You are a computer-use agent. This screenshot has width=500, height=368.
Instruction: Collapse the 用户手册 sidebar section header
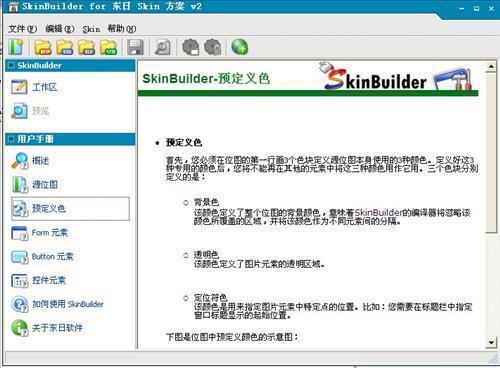(x=70, y=139)
